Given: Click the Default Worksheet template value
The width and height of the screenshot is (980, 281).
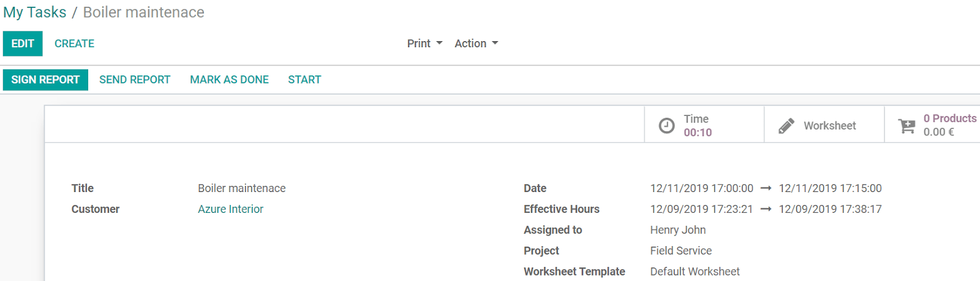Looking at the screenshot, I should coord(695,272).
